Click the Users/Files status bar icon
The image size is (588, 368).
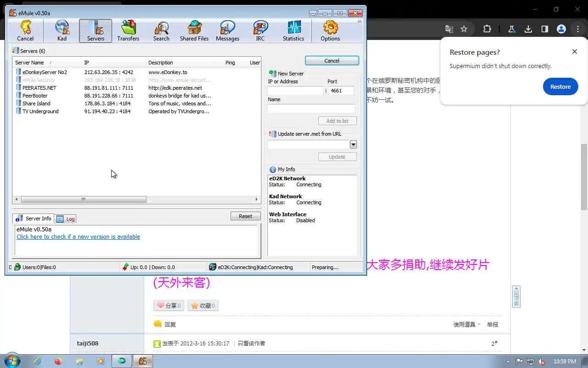[17, 267]
